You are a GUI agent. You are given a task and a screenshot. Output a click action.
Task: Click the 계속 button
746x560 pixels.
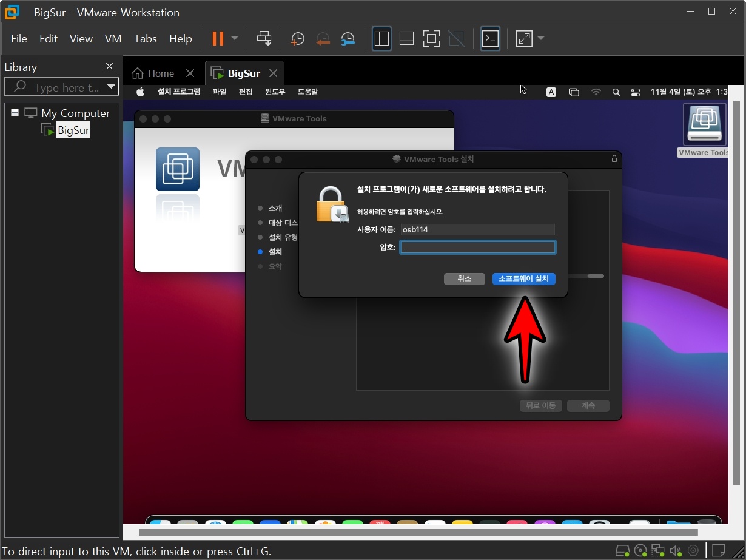(588, 405)
